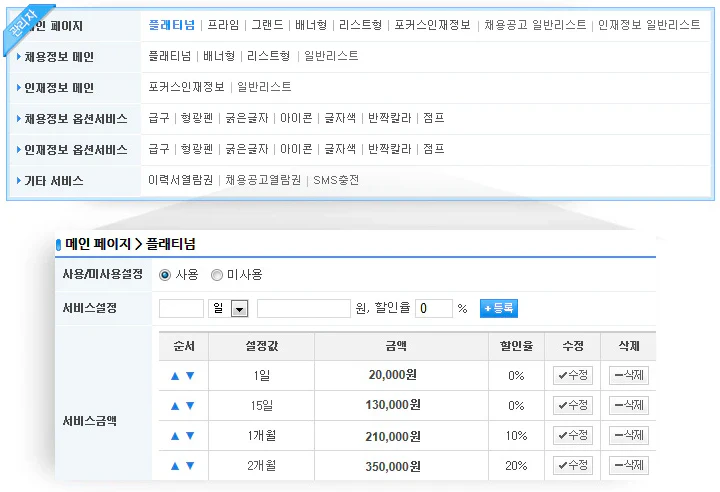Click 수정 button for the 1일 row

573,375
